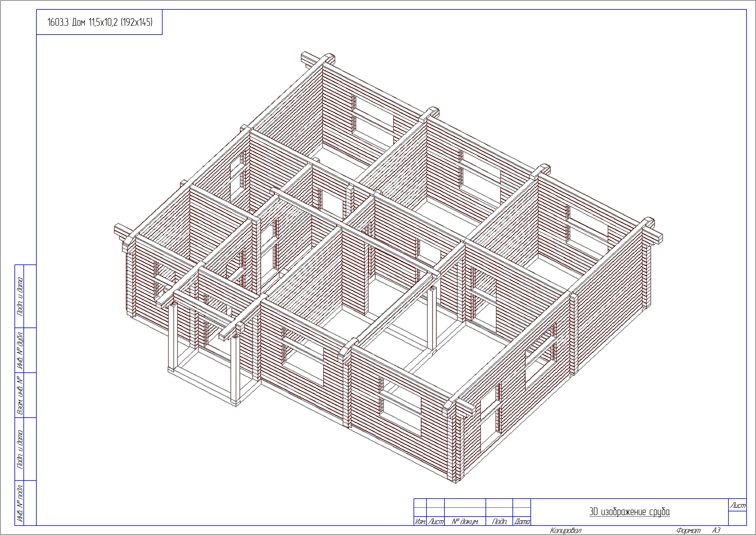Click the 'Инв. № подл.' side stamp cell

20,503
